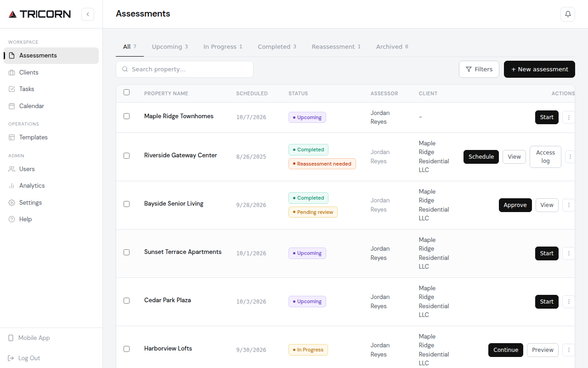Click the New assessment button
The height and width of the screenshot is (368, 588).
click(x=539, y=69)
